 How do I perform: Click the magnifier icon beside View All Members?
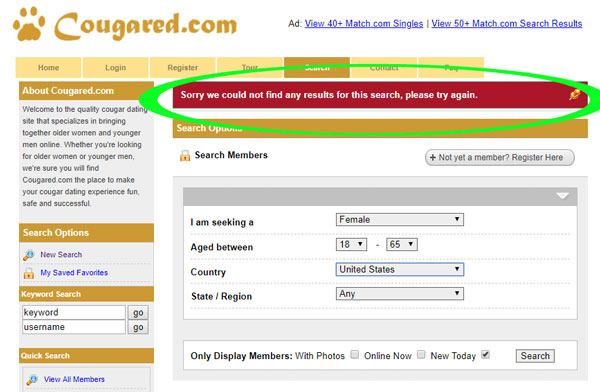pyautogui.click(x=32, y=379)
